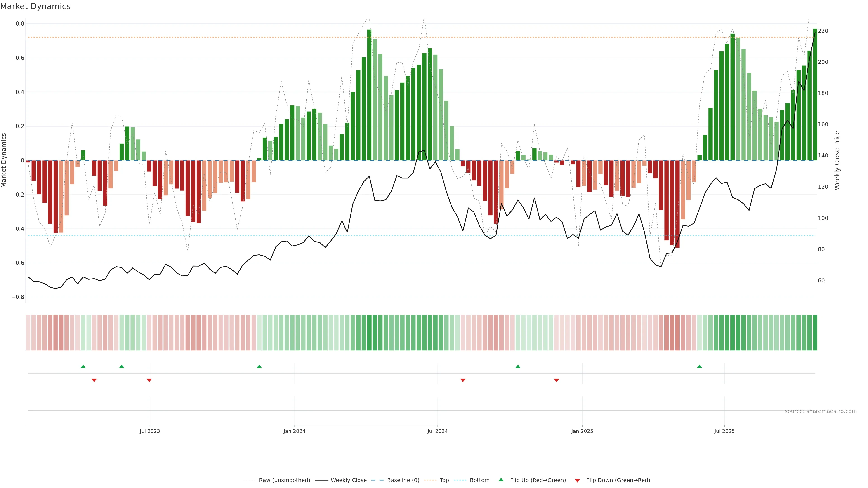This screenshot has width=868, height=488.
Task: Toggle the Baseline (0) legend entry
Action: (403, 480)
